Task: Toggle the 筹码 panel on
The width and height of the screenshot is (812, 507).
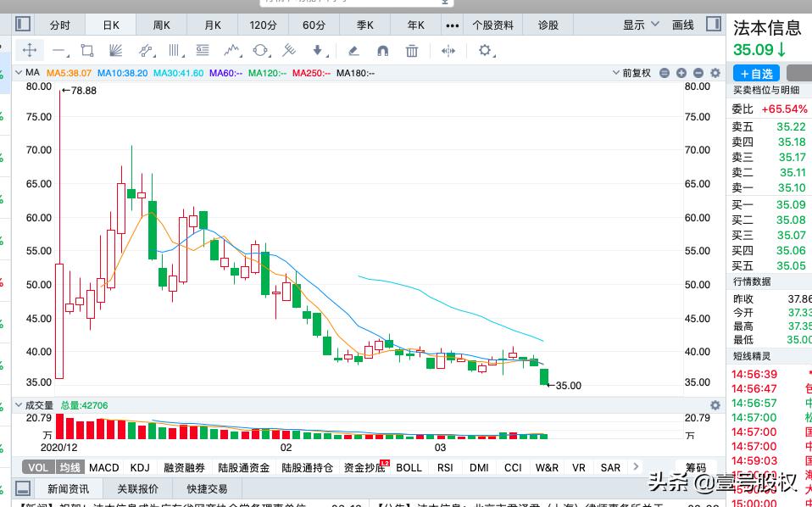Action: click(695, 467)
